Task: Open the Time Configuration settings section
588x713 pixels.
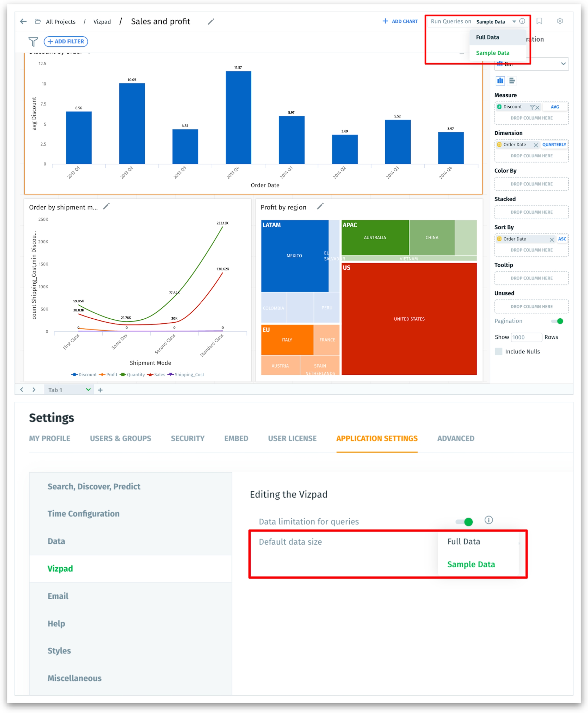Action: 83,514
